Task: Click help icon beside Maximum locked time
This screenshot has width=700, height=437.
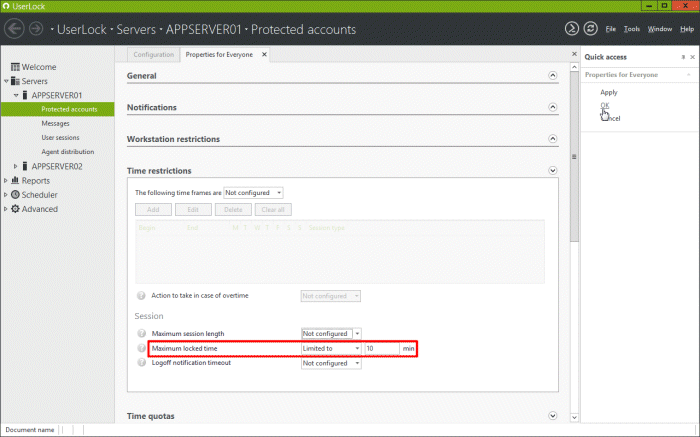Action: 141,348
